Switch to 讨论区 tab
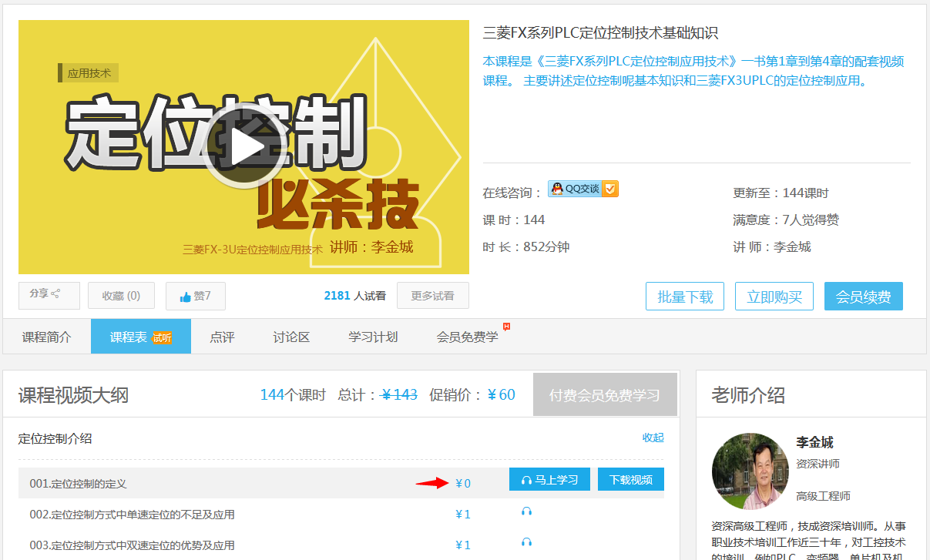This screenshot has width=930, height=560. [291, 337]
